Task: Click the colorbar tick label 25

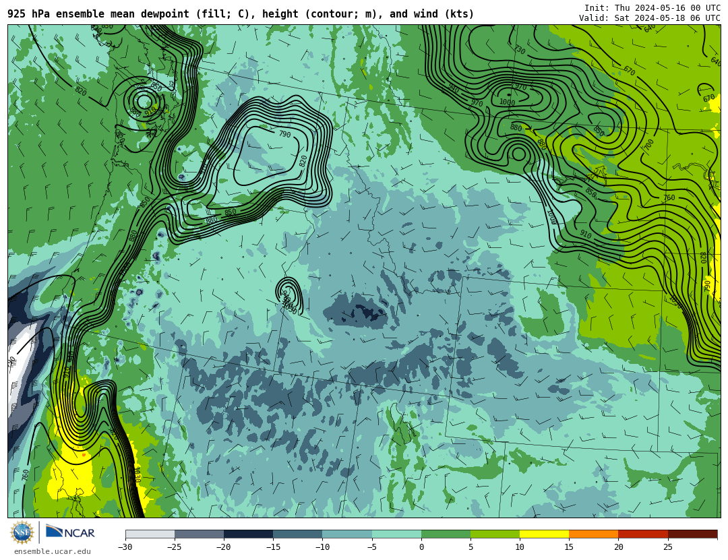Action: (x=667, y=547)
